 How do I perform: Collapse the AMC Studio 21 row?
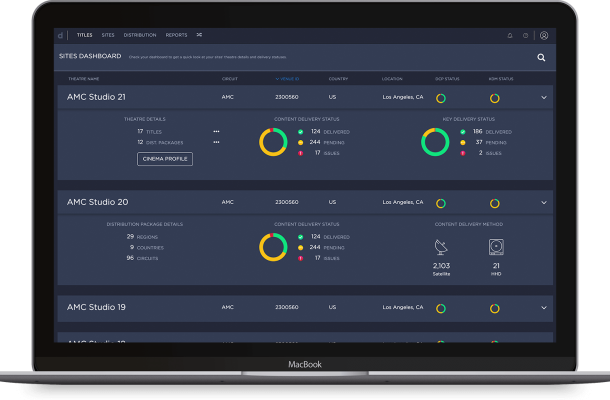pos(544,98)
